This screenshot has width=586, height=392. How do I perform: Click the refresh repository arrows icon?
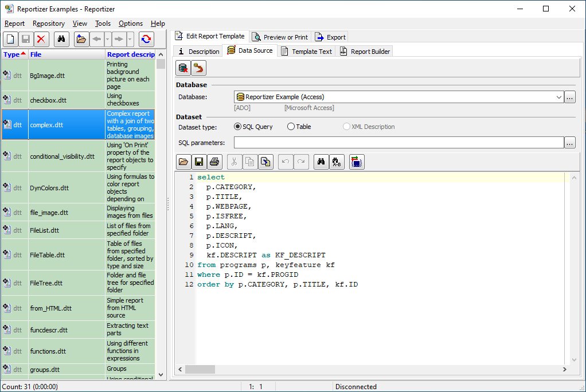coord(146,39)
